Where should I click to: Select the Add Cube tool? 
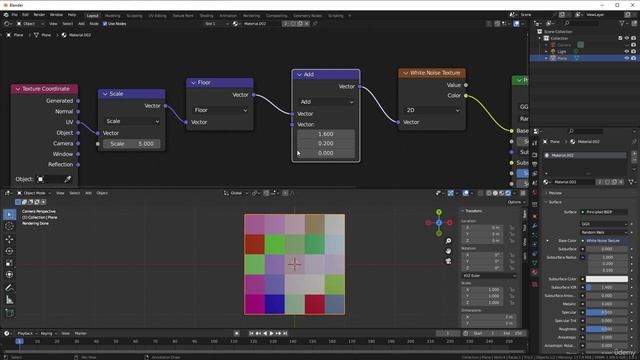(9, 313)
